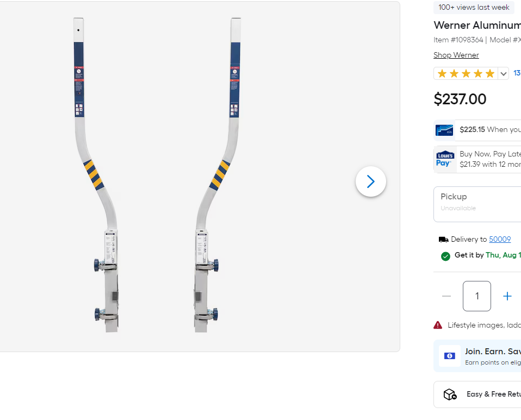
Task: Change delivery ZIP code 50009
Action: (x=500, y=240)
